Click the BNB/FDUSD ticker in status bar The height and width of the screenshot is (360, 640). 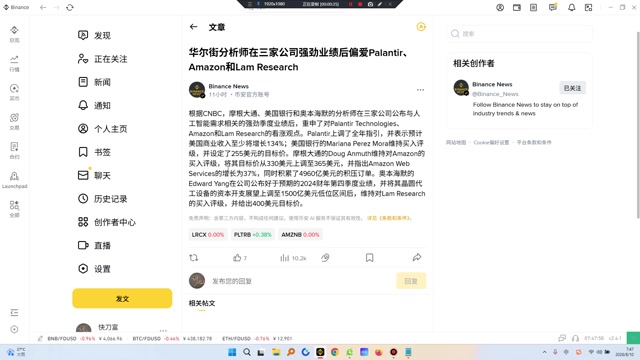[x=85, y=338]
